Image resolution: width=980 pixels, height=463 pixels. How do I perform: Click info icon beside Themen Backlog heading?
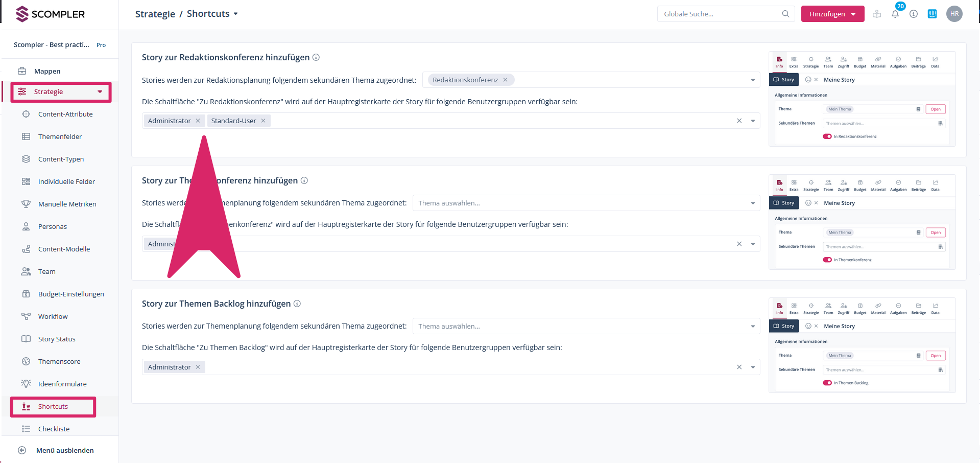(297, 304)
